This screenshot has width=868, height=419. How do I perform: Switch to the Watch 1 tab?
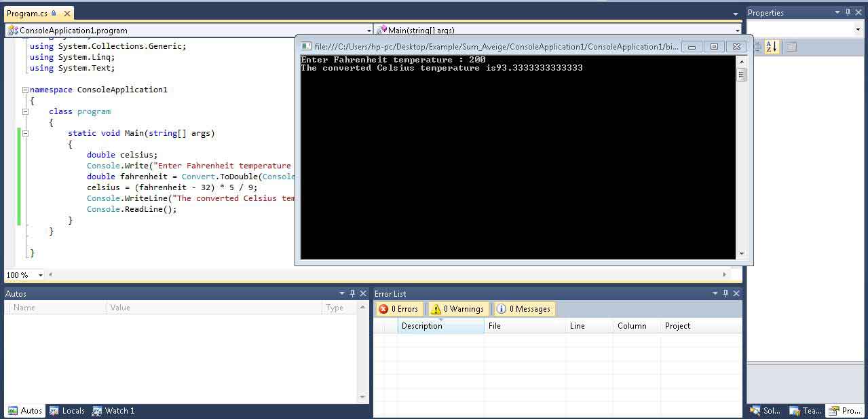tap(113, 411)
